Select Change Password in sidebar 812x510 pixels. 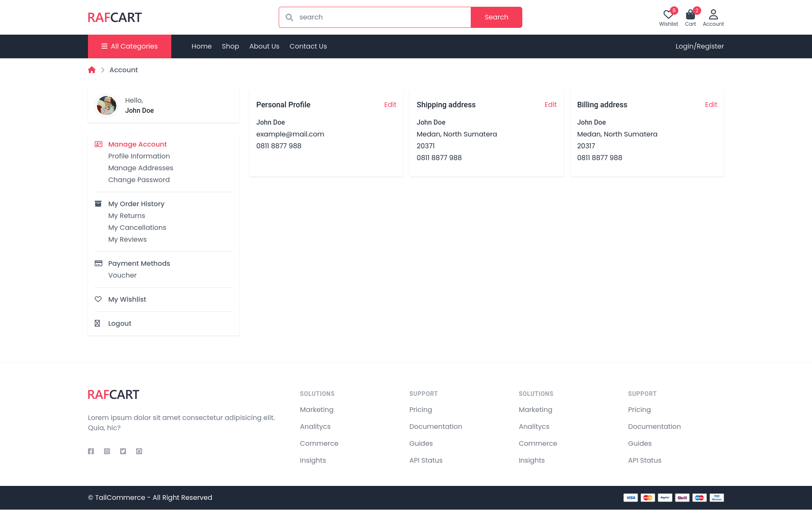pos(139,180)
